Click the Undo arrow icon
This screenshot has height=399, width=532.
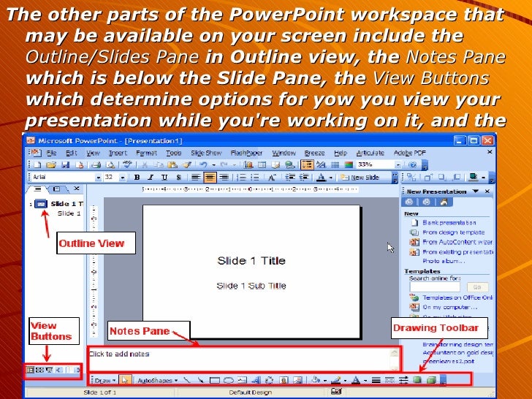point(203,165)
